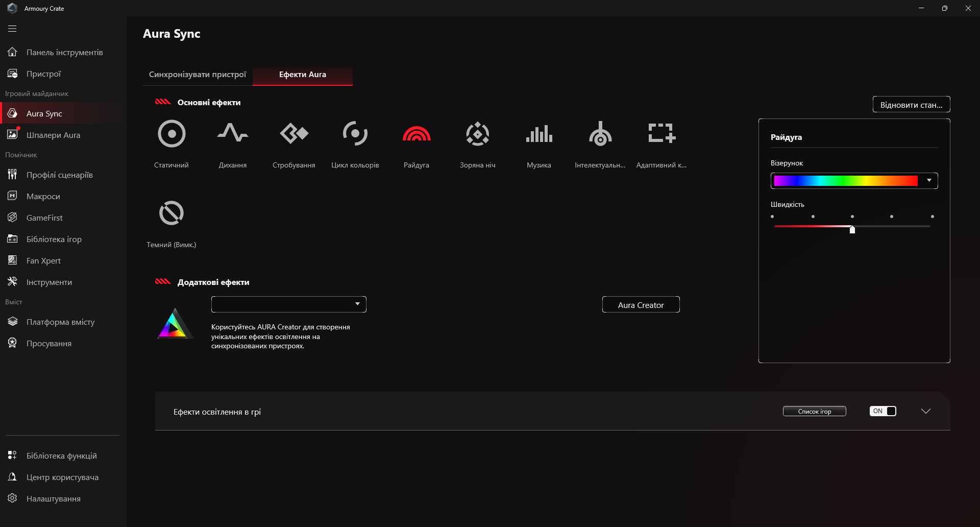Click the Aura Creator prism logo
Screen dimensions: 980x527
pyautogui.click(x=175, y=324)
